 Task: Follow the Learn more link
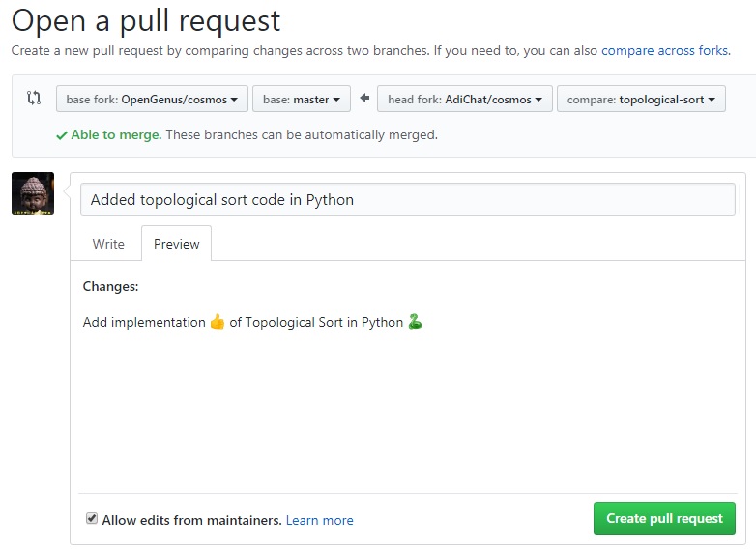[x=320, y=521]
